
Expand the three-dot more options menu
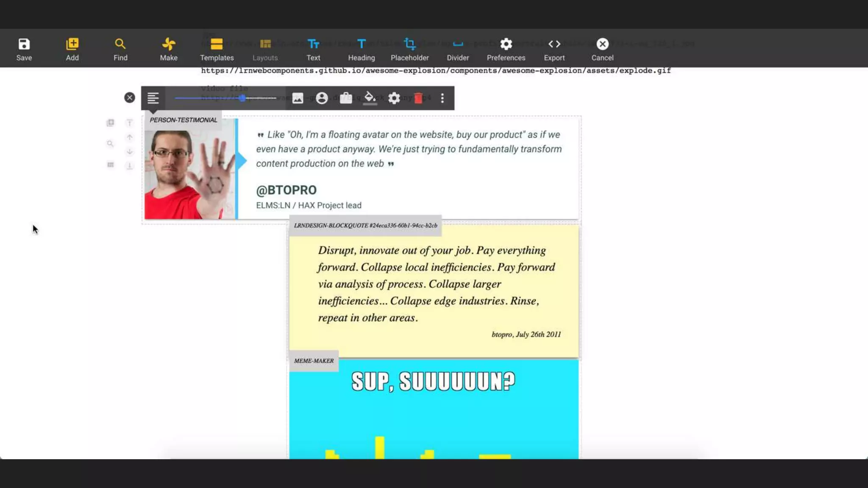[442, 98]
